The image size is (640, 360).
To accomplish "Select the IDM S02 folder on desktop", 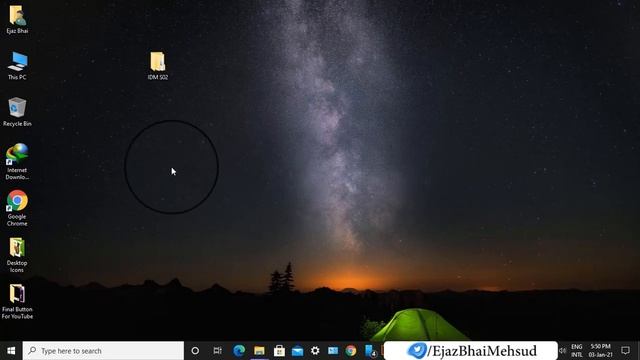I will point(158,65).
